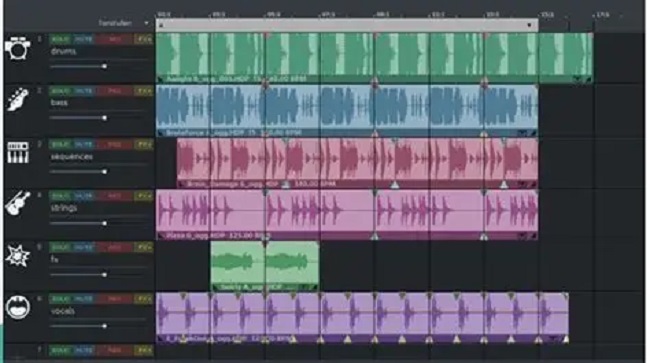The image size is (650, 363).
Task: Select the pink sequences audio clip
Action: [357, 163]
